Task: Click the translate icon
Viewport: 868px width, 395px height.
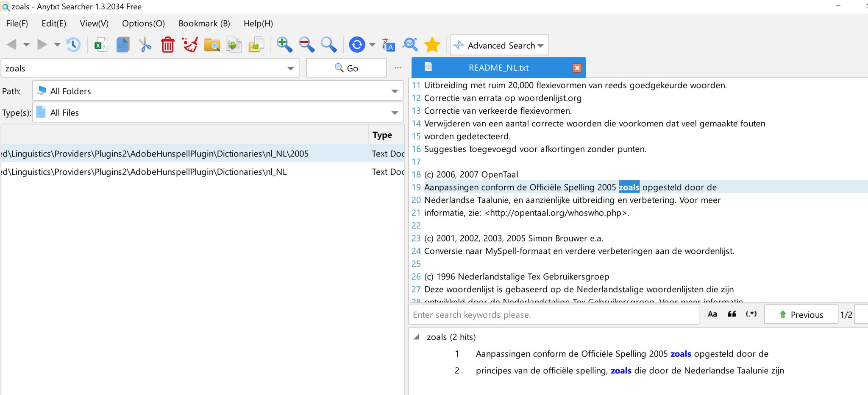Action: (388, 45)
